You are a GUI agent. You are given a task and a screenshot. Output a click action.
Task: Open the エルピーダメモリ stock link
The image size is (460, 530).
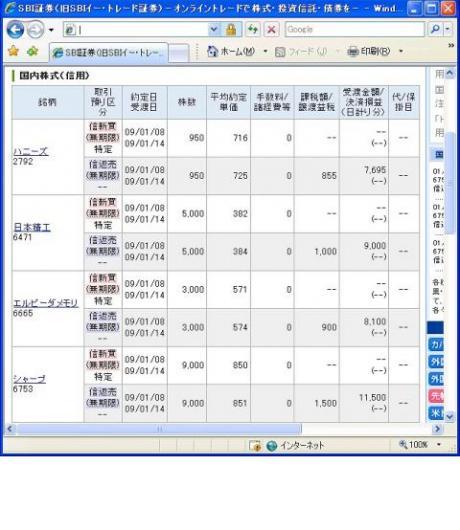click(x=46, y=303)
